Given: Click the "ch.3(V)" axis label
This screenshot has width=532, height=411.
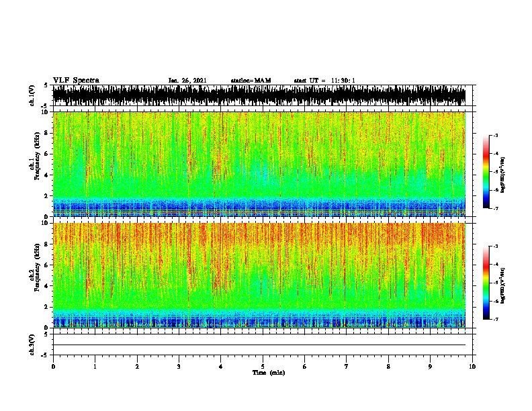Looking at the screenshot, I should click(32, 345).
